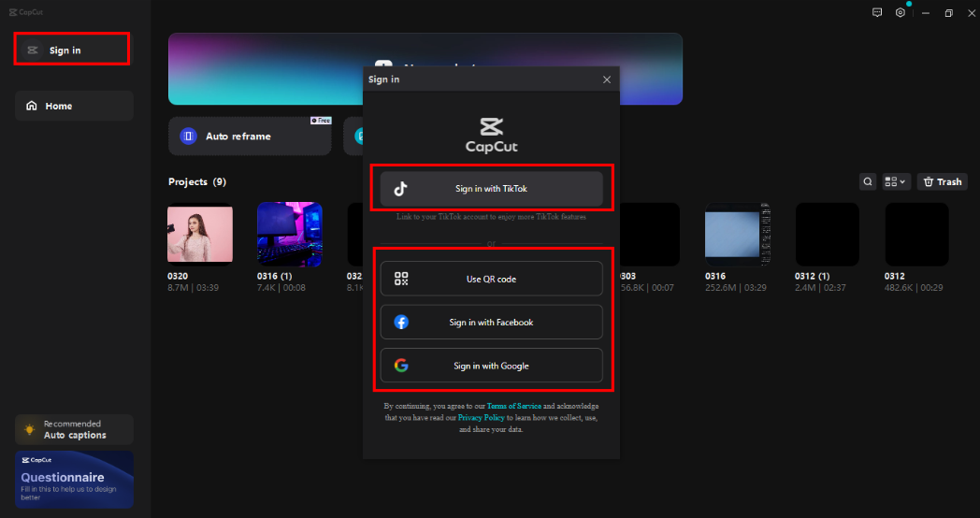This screenshot has height=518, width=980.
Task: Click the '482.6K | 00:29' project info
Action: tap(914, 288)
